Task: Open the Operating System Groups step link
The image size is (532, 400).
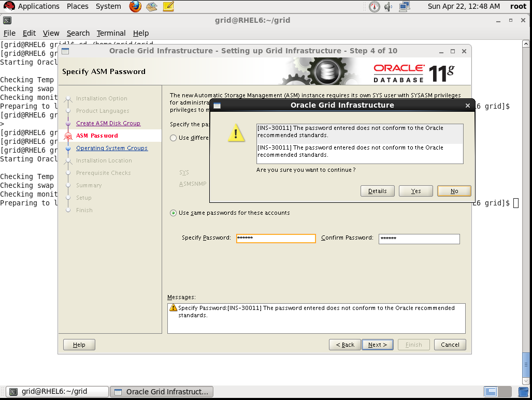Action: click(x=112, y=148)
